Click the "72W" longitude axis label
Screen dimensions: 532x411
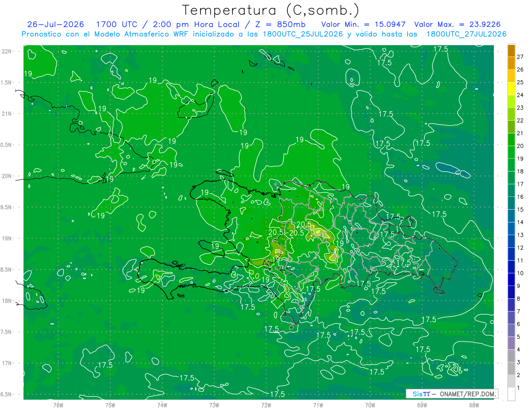(x=266, y=405)
